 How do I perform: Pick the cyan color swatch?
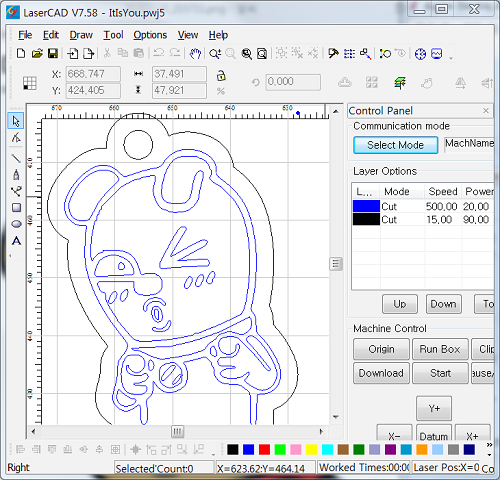327,449
